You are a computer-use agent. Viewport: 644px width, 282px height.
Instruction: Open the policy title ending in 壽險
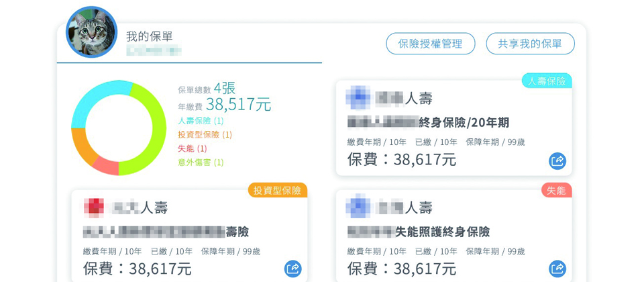click(166, 232)
